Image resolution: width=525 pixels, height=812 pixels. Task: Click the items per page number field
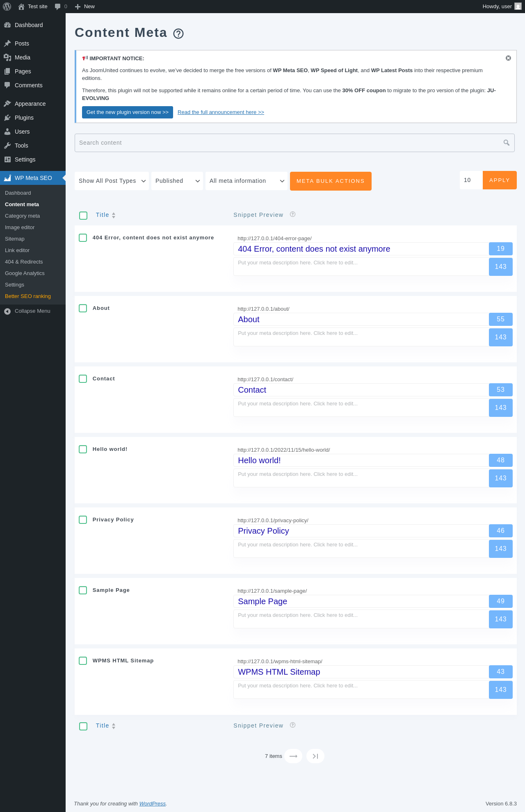coord(471,180)
